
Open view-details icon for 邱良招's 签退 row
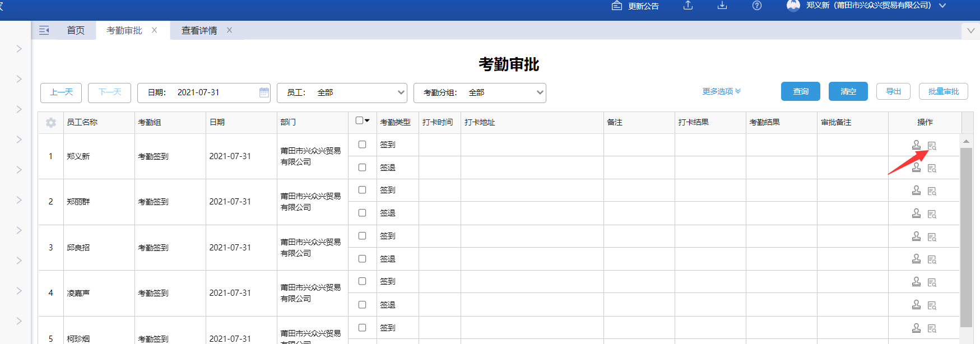(932, 259)
